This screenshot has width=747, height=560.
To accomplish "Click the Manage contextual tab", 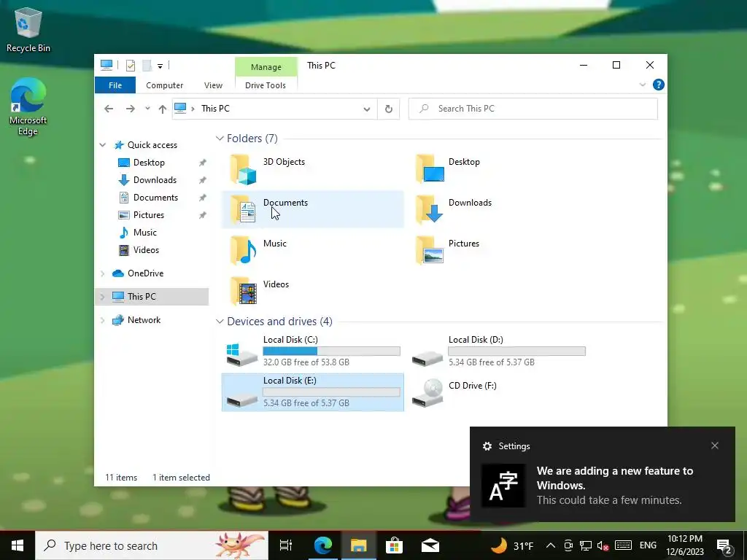I will (x=266, y=67).
